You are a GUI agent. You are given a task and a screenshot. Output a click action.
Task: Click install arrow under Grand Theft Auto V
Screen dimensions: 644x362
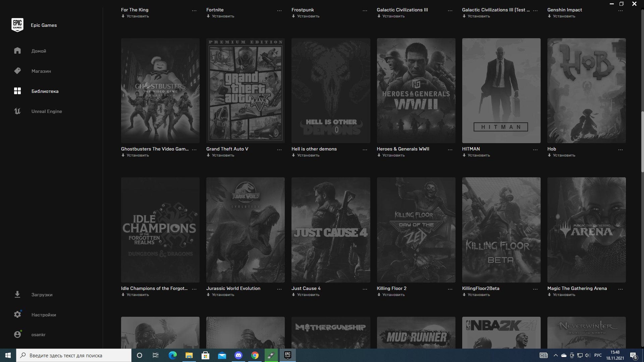[208, 155]
